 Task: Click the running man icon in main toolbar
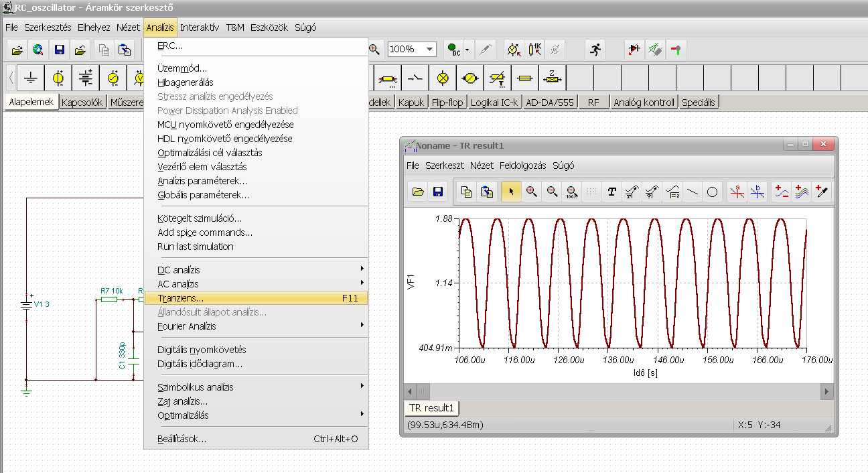pos(594,49)
